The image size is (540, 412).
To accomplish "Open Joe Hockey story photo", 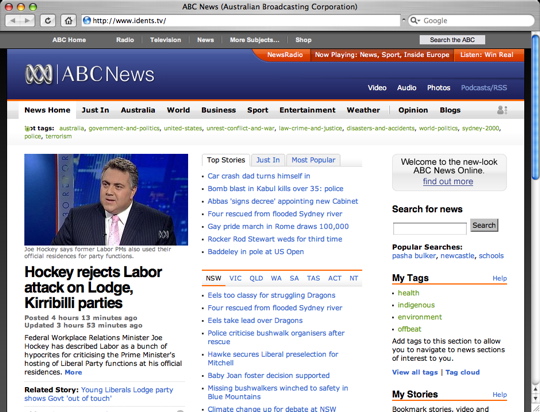I will 106,199.
